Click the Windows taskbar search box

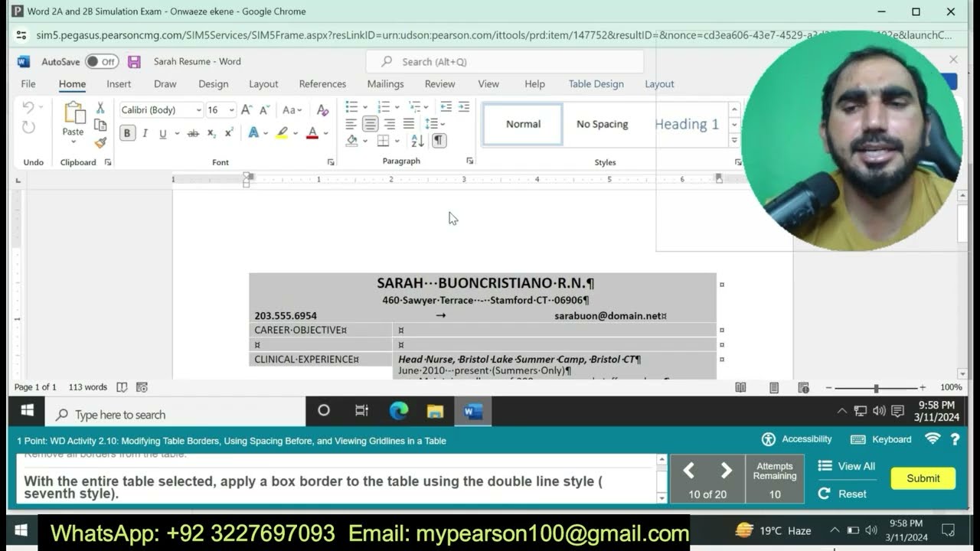tap(175, 415)
